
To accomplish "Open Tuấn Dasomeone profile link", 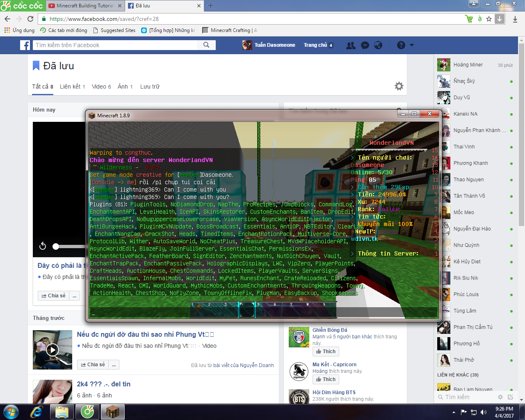I will (269, 45).
